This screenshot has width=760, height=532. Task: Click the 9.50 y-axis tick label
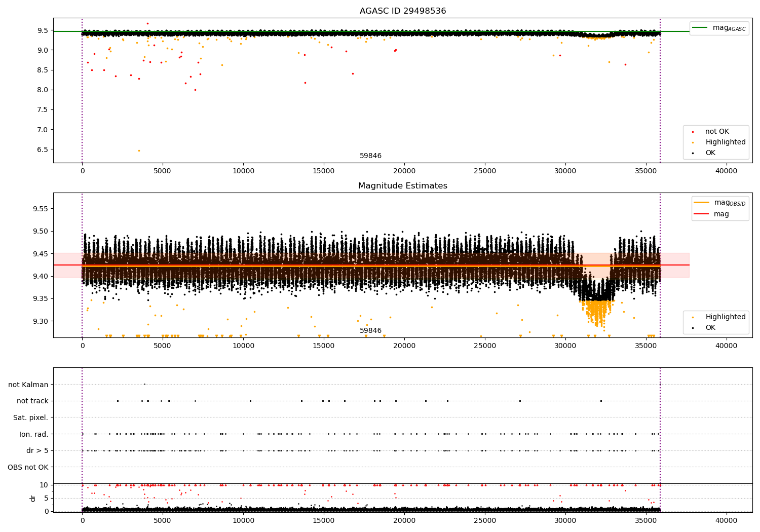tap(41, 232)
